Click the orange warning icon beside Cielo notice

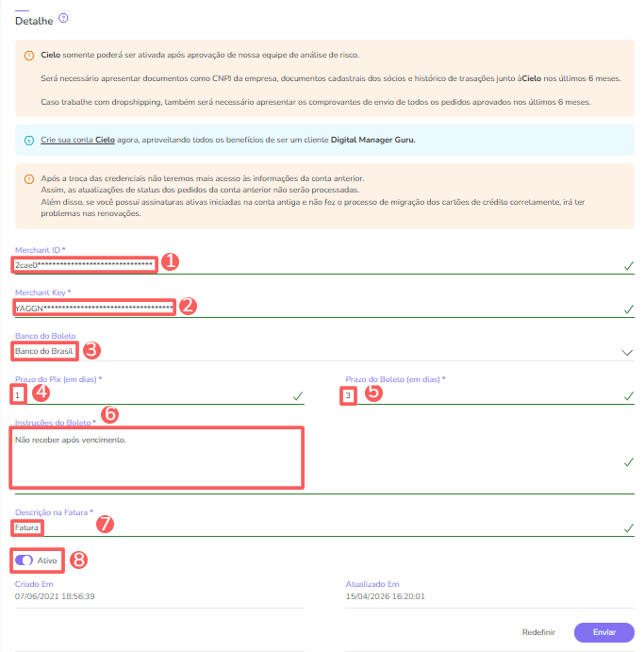(x=29, y=56)
